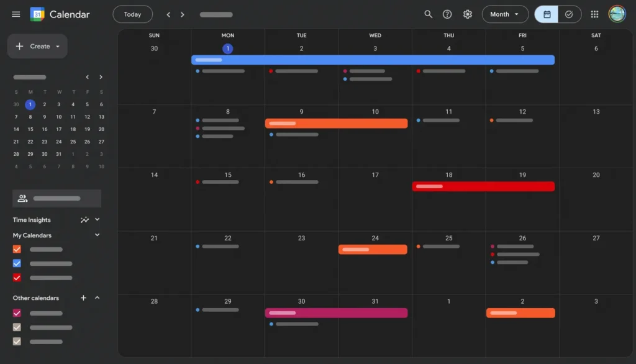The image size is (636, 364).
Task: Open the main navigation hamburger menu
Action: pos(16,14)
